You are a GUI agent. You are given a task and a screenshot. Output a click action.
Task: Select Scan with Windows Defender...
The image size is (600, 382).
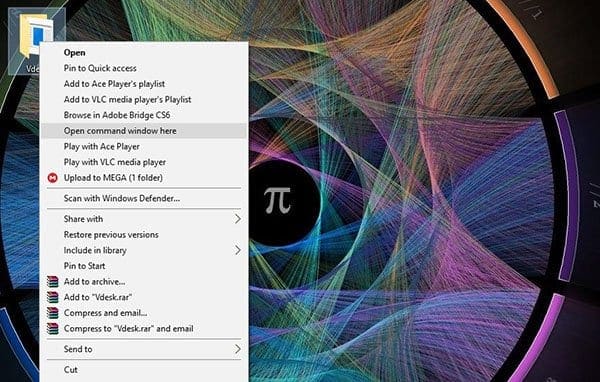click(144, 198)
